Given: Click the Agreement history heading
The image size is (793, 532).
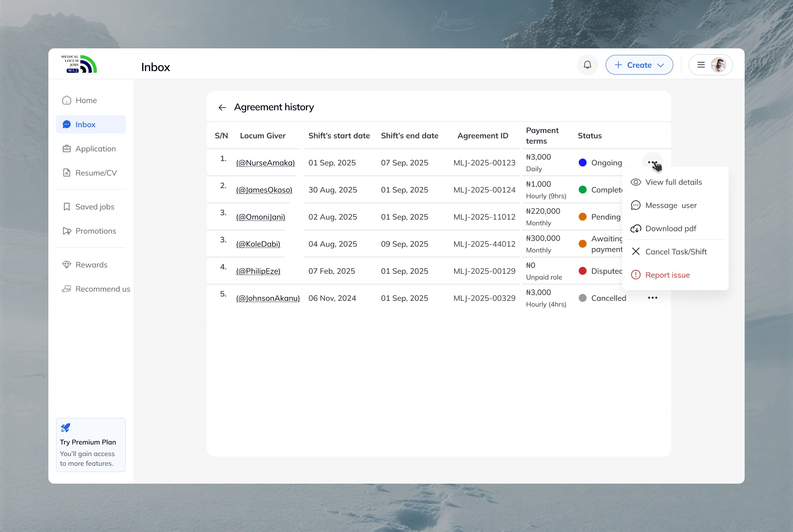Looking at the screenshot, I should (274, 107).
